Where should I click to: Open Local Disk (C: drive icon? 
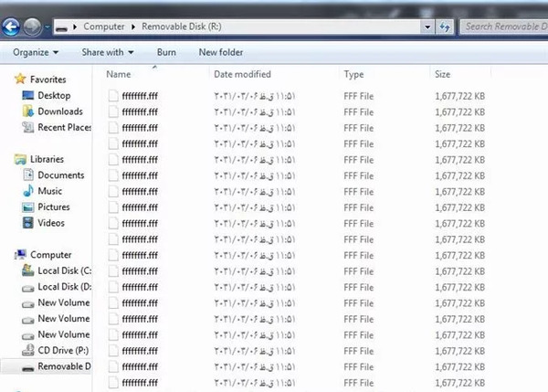click(x=28, y=270)
